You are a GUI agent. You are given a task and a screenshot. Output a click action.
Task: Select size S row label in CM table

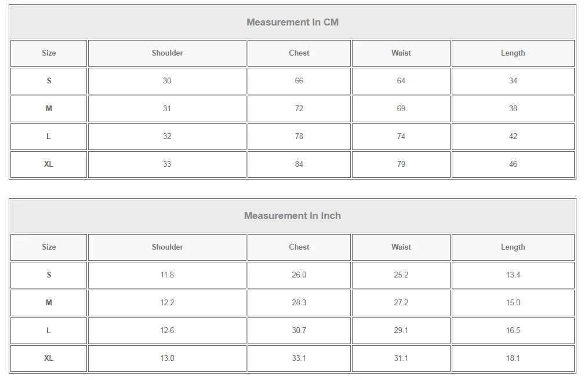click(x=49, y=81)
